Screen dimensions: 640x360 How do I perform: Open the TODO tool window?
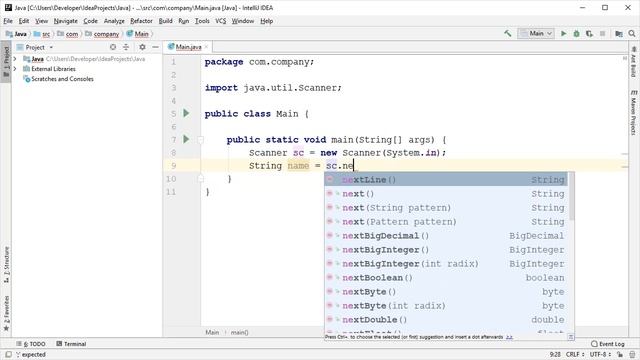31,344
